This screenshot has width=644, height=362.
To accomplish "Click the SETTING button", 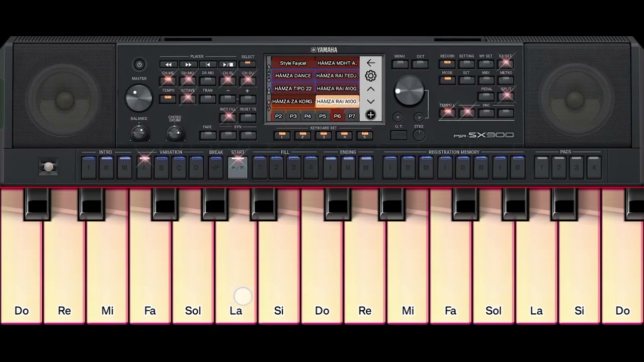I will [466, 64].
